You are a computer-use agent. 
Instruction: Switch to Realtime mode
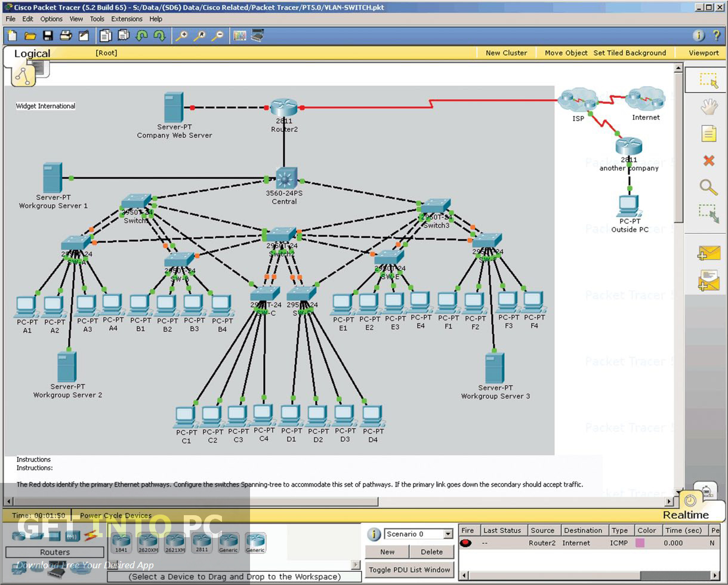point(687,515)
